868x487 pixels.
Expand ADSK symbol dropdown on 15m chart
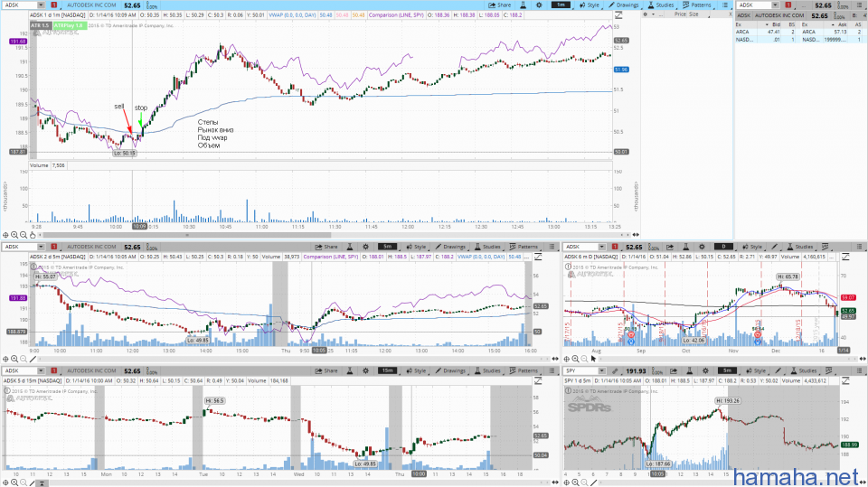pos(41,370)
